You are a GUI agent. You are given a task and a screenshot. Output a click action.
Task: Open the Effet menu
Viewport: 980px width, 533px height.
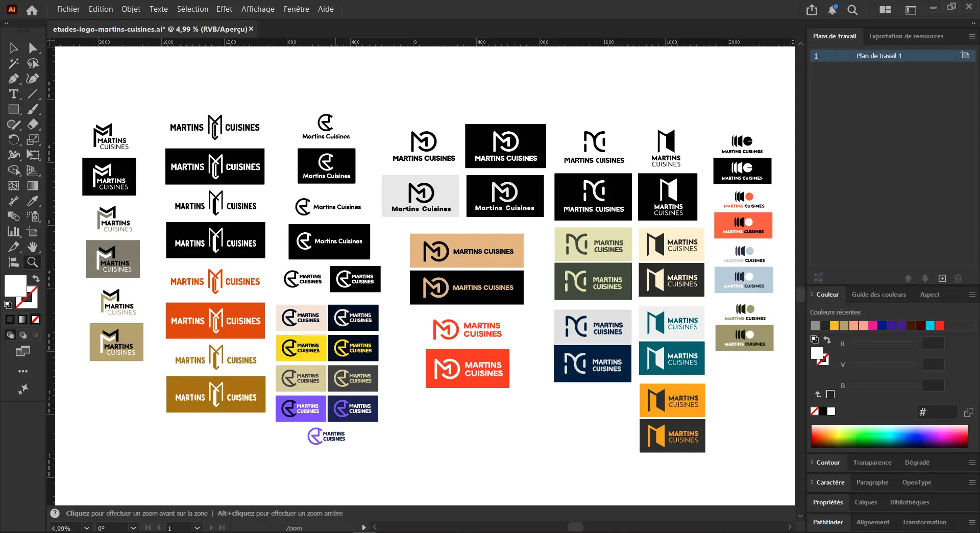pyautogui.click(x=224, y=9)
